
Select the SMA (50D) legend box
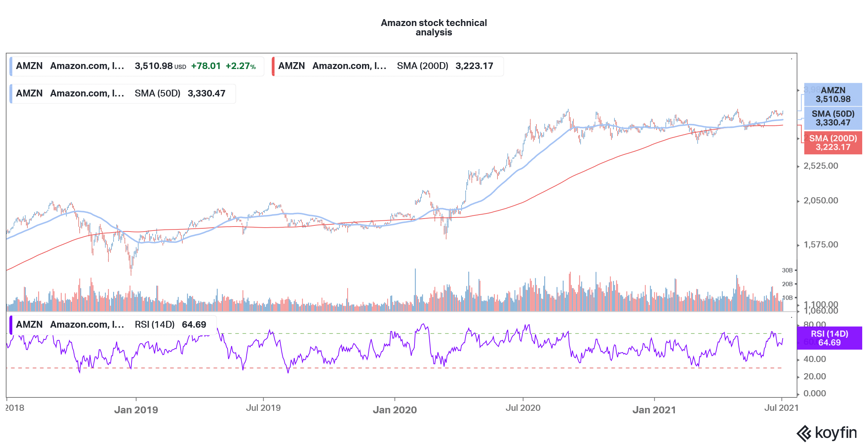coord(123,94)
